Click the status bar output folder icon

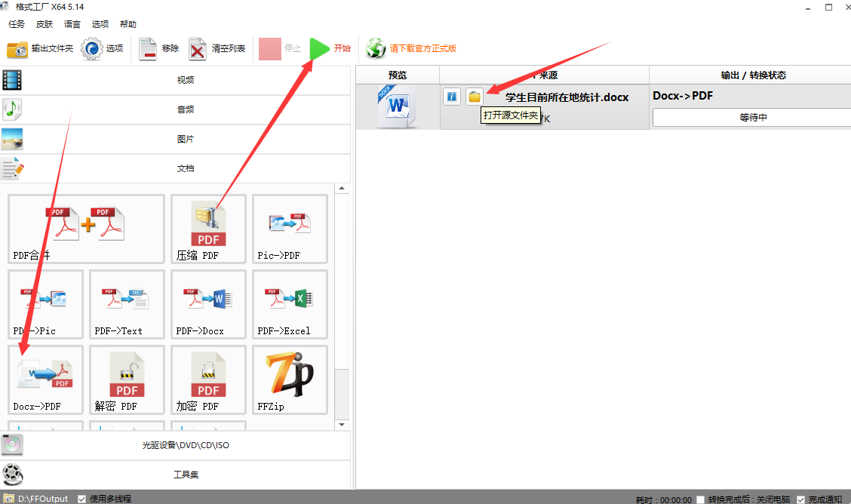[9, 499]
